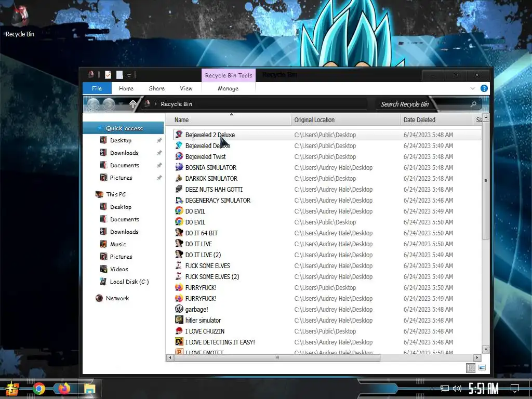Click the DARKOK SIMULATOR file icon
This screenshot has width=532, height=399.
(179, 178)
